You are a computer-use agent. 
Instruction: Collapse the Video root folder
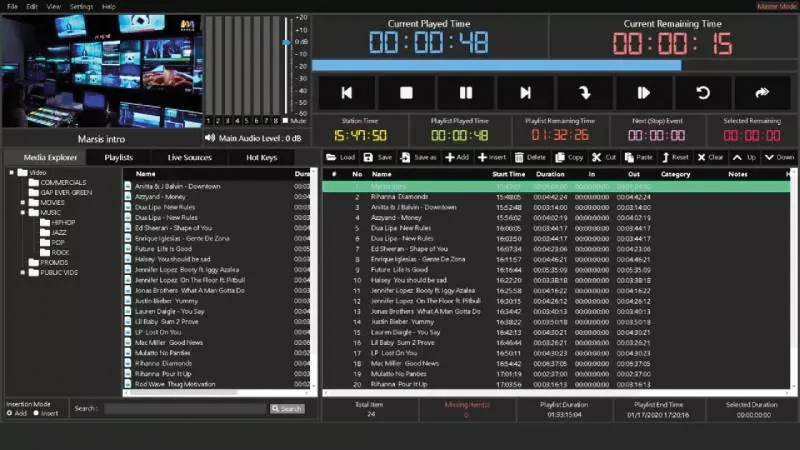[11, 172]
